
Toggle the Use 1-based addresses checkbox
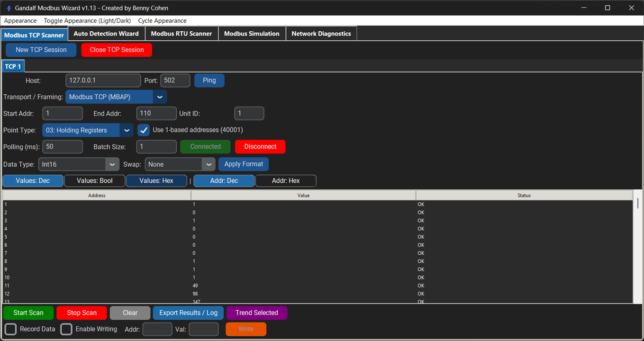pos(144,130)
